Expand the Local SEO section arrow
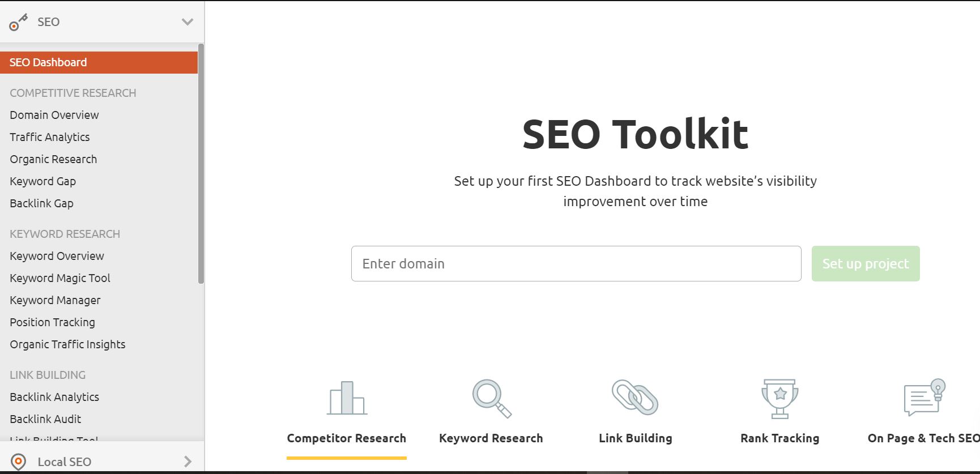This screenshot has width=980, height=474. tap(188, 462)
